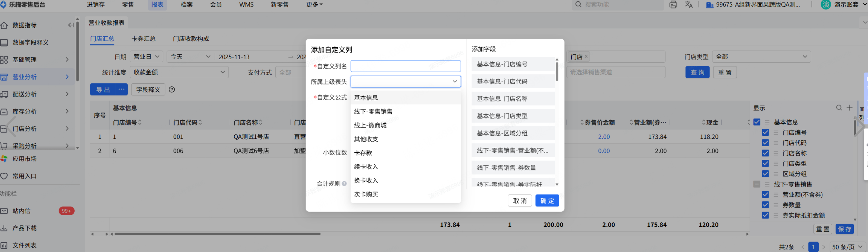The width and height of the screenshot is (868, 252).
Task: Open the 进销存 top menu
Action: pos(96,5)
